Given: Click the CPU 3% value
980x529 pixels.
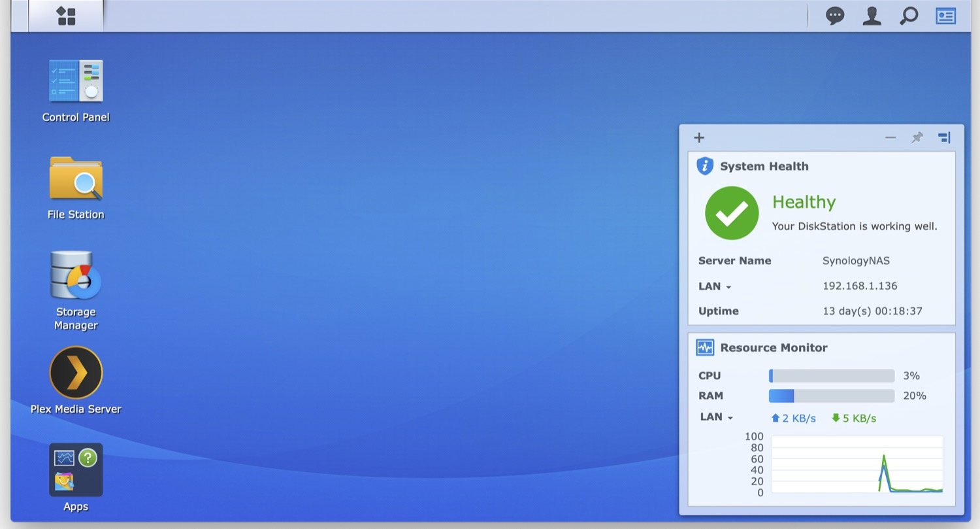Looking at the screenshot, I should point(911,375).
